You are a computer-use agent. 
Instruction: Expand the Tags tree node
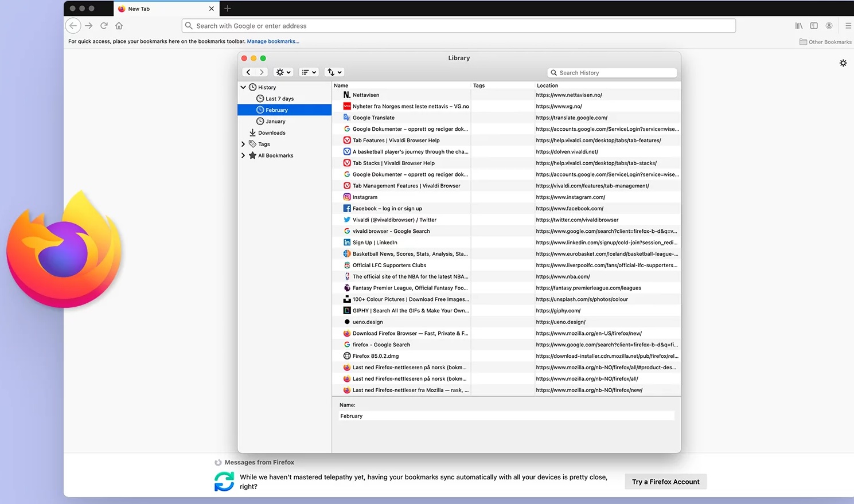[x=243, y=144]
